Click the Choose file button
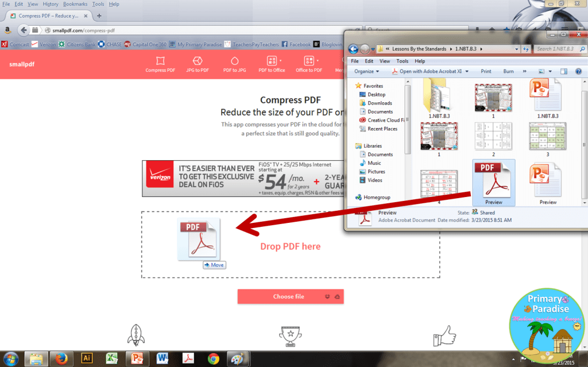The image size is (588, 367). coord(290,296)
